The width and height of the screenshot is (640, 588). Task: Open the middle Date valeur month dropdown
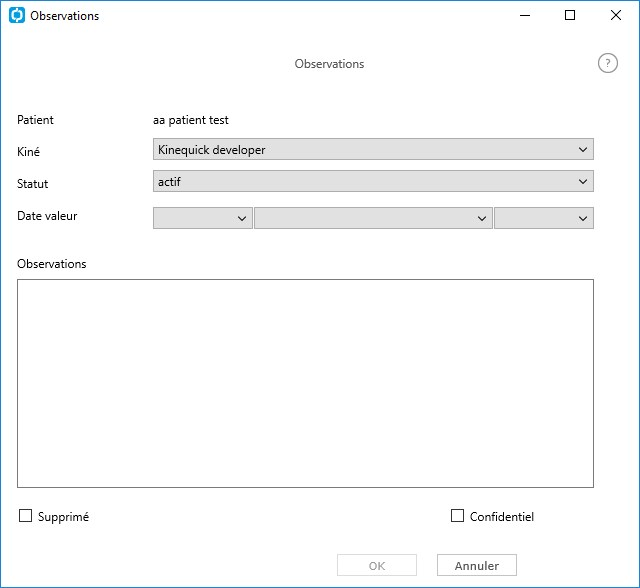click(x=373, y=218)
